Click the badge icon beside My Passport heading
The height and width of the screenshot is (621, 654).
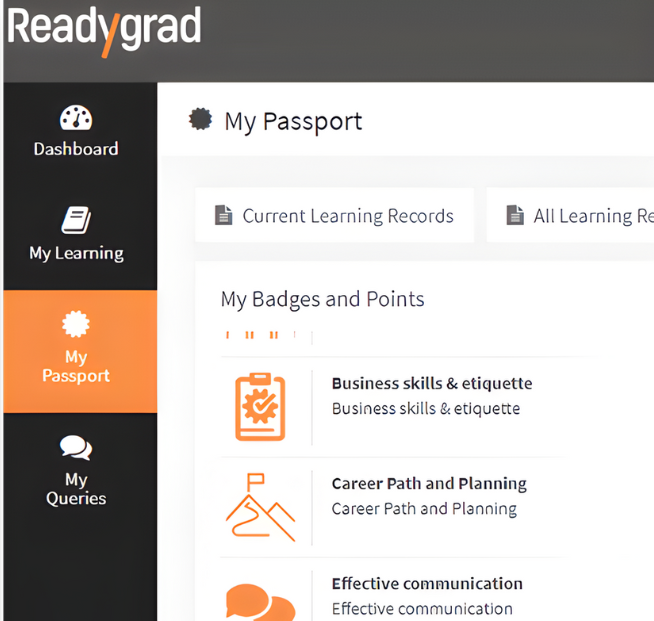[x=201, y=120]
